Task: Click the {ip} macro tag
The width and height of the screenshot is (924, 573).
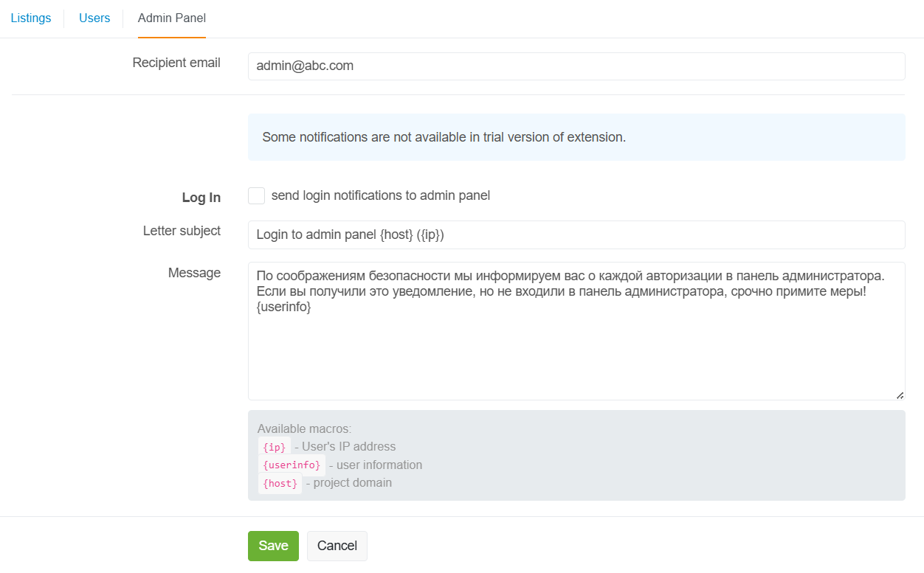Action: point(273,447)
